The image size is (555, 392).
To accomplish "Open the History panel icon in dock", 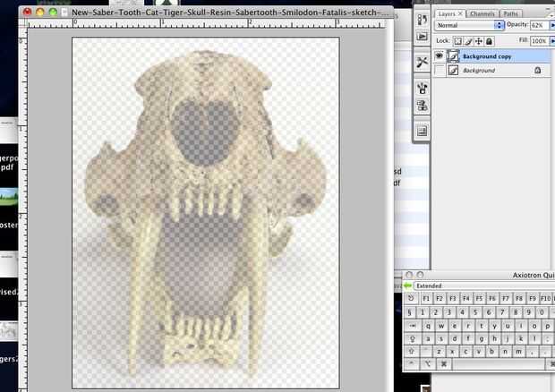I will click(x=422, y=20).
